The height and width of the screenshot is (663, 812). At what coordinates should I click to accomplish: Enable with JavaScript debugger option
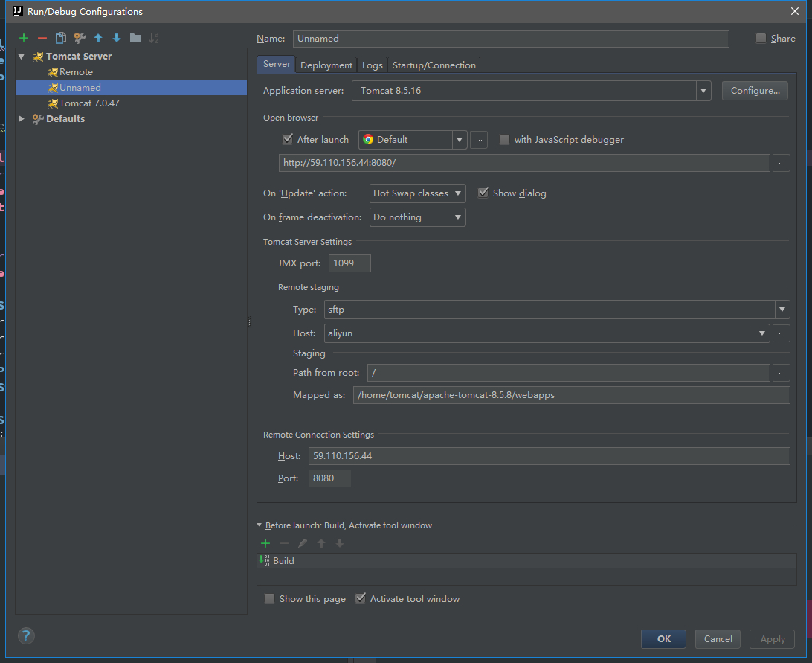coord(505,139)
